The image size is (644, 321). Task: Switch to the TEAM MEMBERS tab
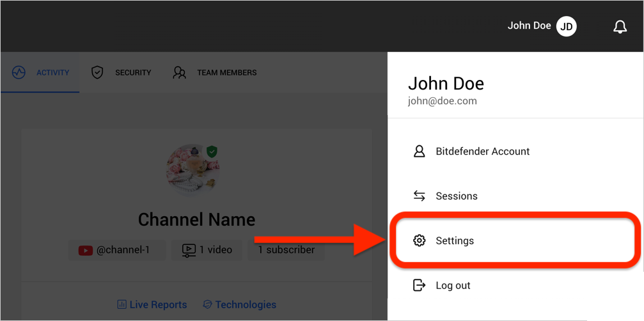click(214, 73)
